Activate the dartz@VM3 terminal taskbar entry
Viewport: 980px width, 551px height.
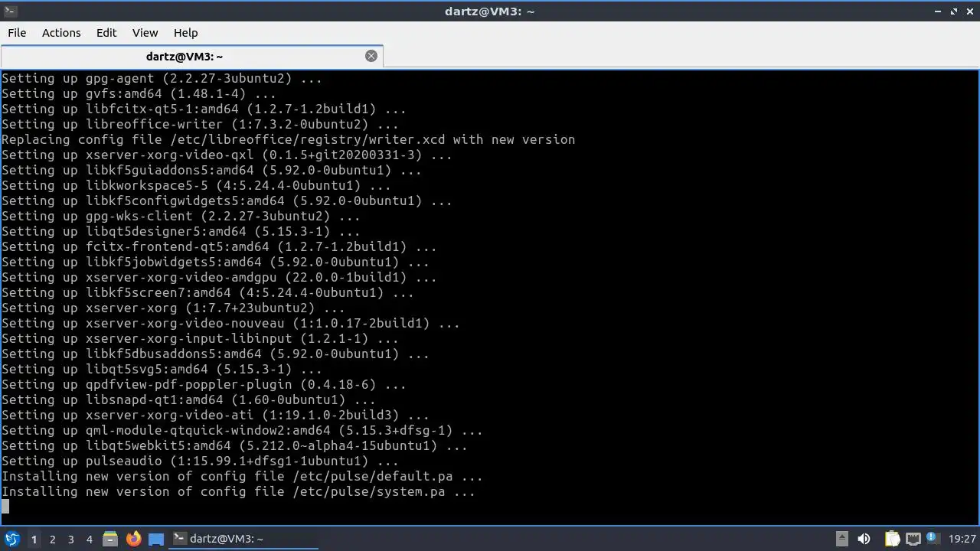243,539
